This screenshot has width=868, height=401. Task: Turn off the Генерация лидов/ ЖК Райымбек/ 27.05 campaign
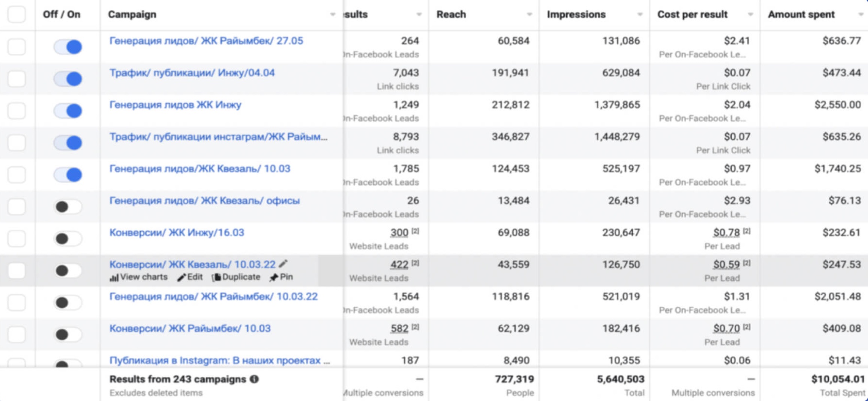[x=68, y=47]
